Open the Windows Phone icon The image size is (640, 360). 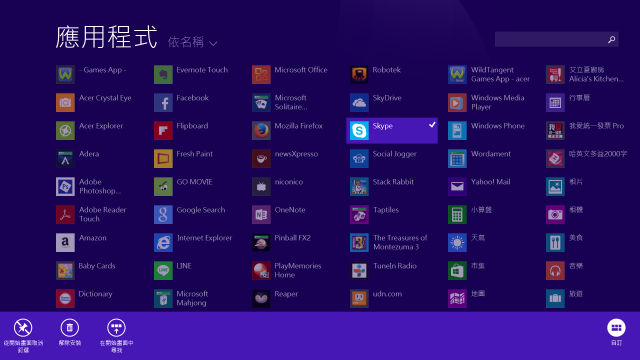457,131
